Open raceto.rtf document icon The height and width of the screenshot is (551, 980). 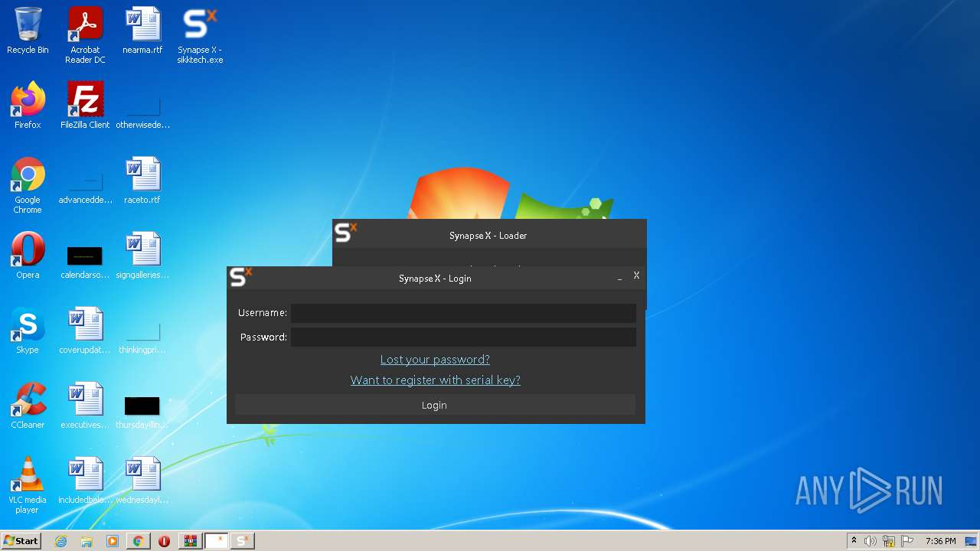142,181
